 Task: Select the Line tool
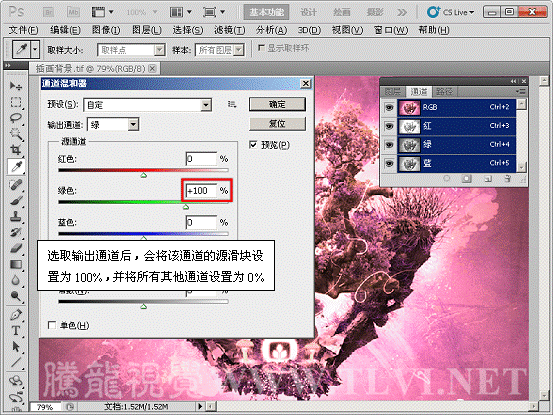pos(16,362)
